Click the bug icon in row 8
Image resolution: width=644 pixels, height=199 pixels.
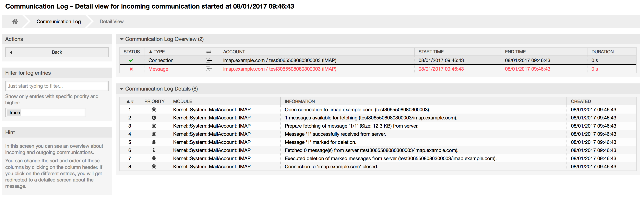pyautogui.click(x=154, y=166)
